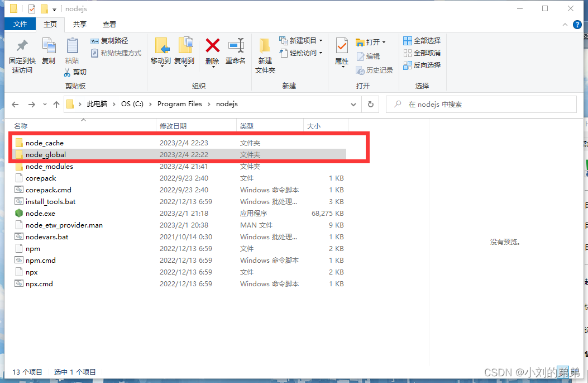Screen dimensions: 588x383
Task: Click the Copy ribbon icon
Action: [49, 51]
